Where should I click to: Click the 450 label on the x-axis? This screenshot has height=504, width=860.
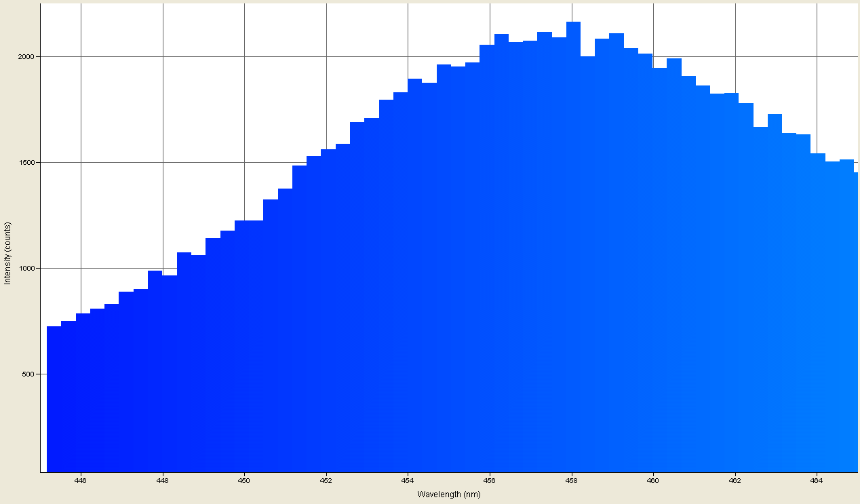[x=244, y=481]
